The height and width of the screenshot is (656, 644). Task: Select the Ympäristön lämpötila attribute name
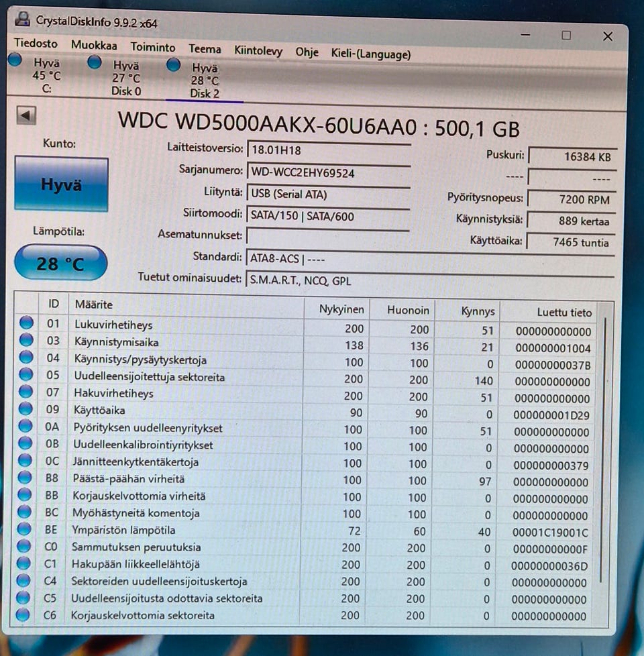click(123, 530)
